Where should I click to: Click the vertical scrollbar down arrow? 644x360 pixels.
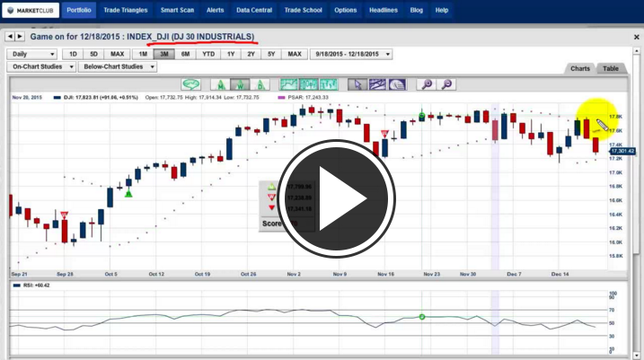tap(637, 356)
